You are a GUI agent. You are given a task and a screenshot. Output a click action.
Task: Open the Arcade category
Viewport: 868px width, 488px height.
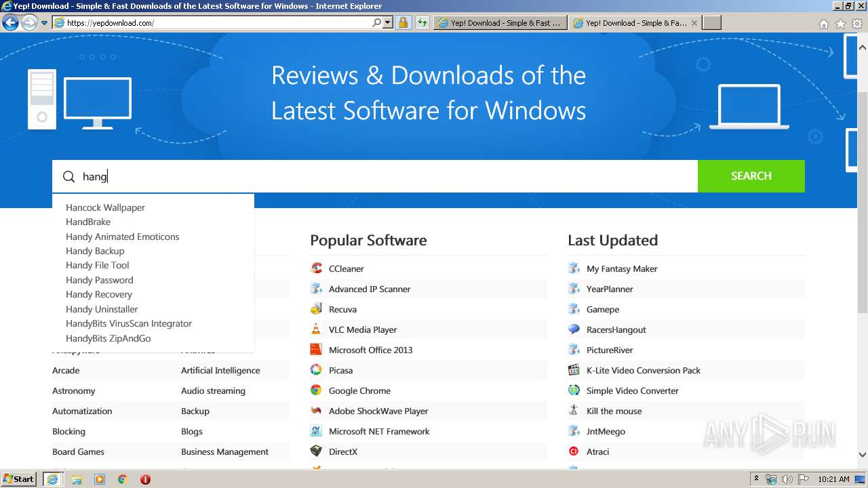click(x=66, y=370)
